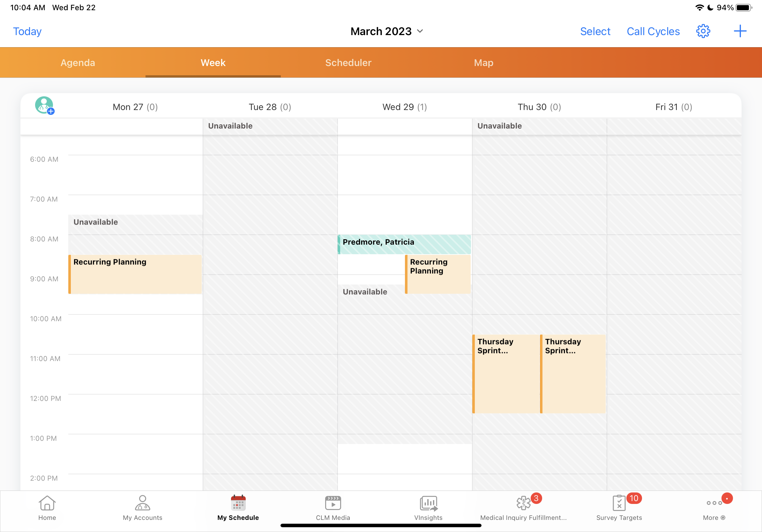Viewport: 762px width, 532px height.
Task: Expand the March 2023 month dropdown
Action: pyautogui.click(x=387, y=31)
